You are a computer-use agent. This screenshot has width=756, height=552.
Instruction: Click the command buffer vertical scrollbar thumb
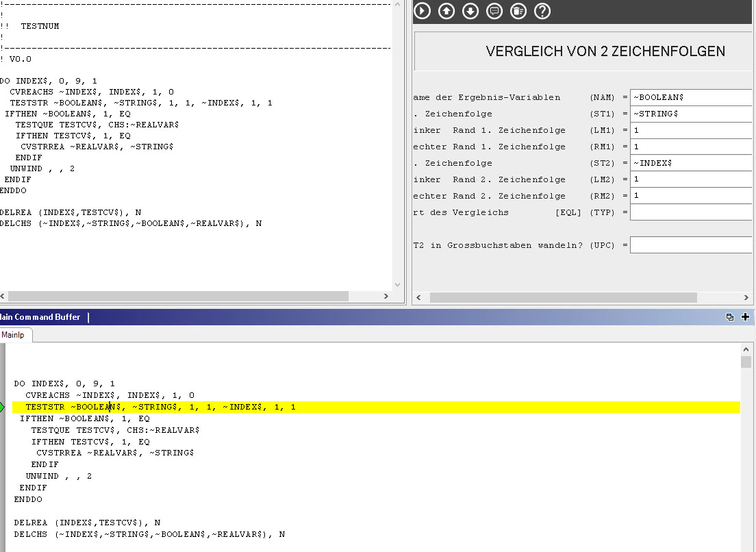click(x=746, y=362)
